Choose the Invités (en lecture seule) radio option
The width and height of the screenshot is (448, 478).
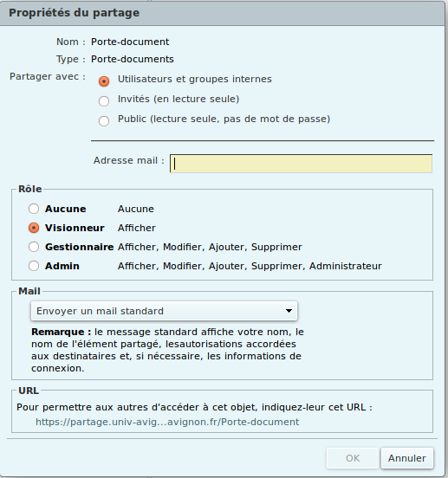[x=104, y=101]
